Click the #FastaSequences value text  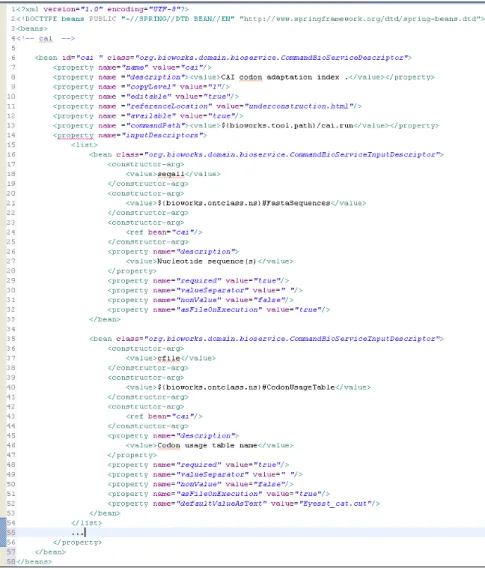coord(296,203)
